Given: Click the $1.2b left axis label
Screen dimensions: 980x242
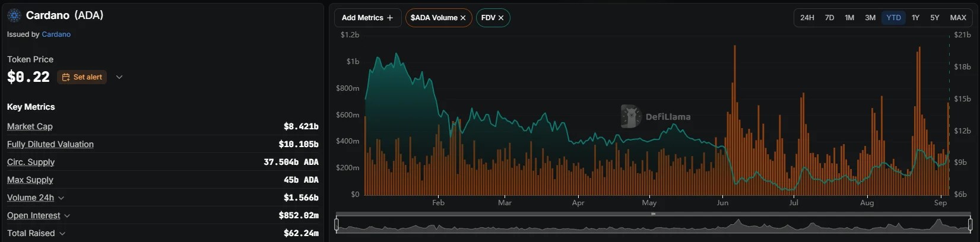Looking at the screenshot, I should (350, 35).
